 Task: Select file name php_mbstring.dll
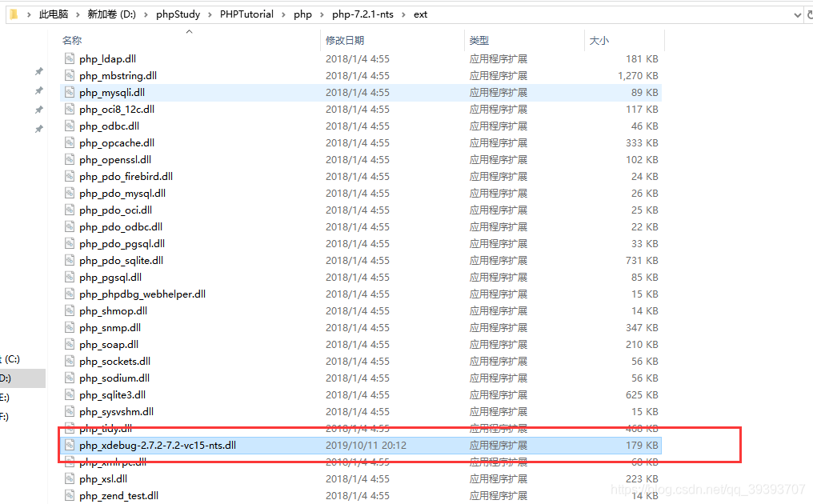coord(118,76)
